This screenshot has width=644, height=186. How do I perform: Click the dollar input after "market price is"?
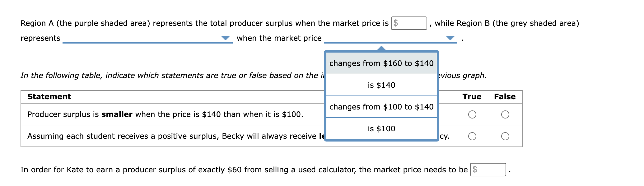click(408, 23)
